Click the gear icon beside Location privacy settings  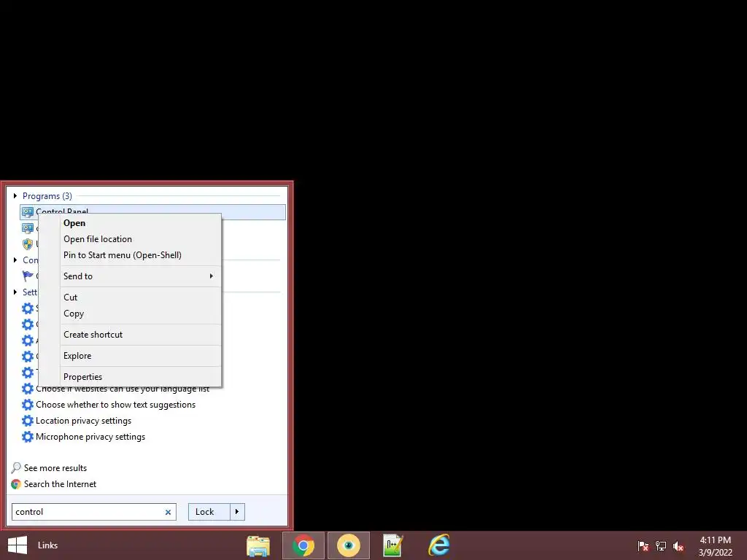tap(28, 421)
